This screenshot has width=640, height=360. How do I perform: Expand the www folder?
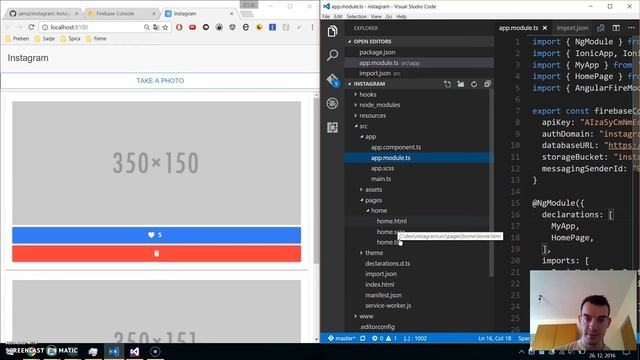pos(366,316)
